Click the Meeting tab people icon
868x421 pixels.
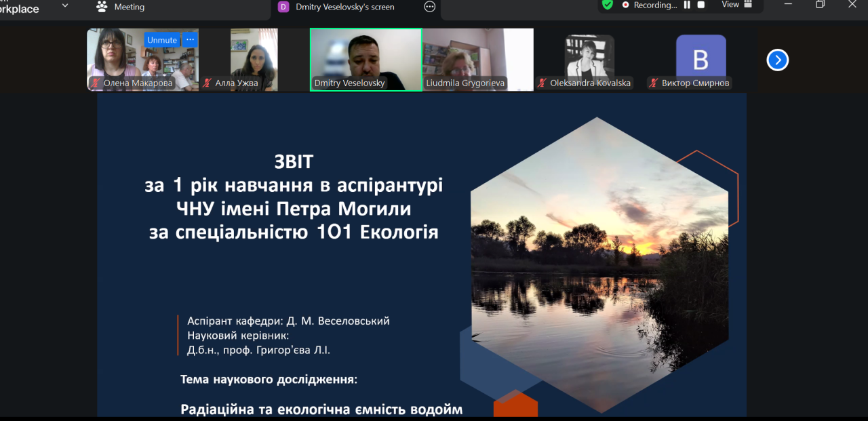102,7
